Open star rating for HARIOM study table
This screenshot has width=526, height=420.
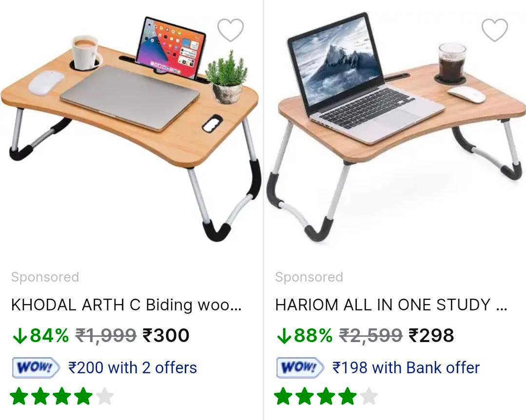326,396
